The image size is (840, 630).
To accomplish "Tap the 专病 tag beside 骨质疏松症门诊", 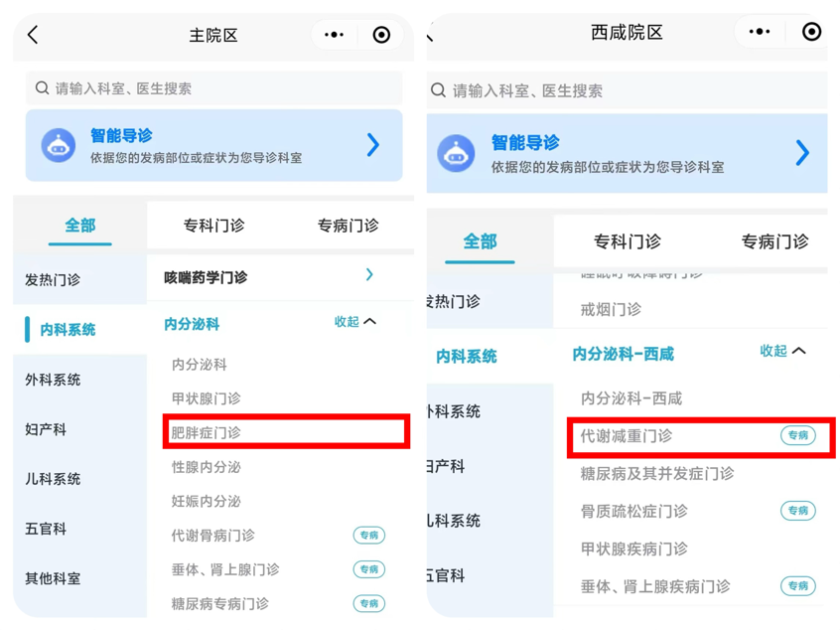I will click(797, 511).
